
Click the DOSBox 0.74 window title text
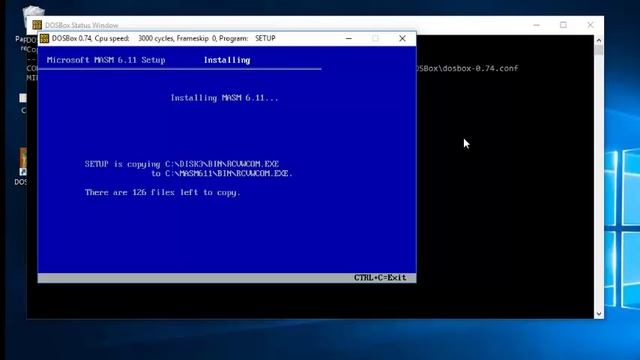[163, 38]
